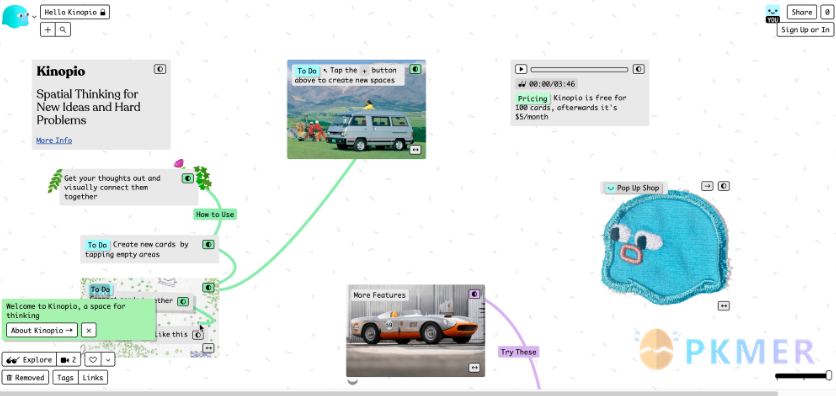The image size is (836, 396).
Task: Open space search with the magnifier button
Action: [63, 30]
